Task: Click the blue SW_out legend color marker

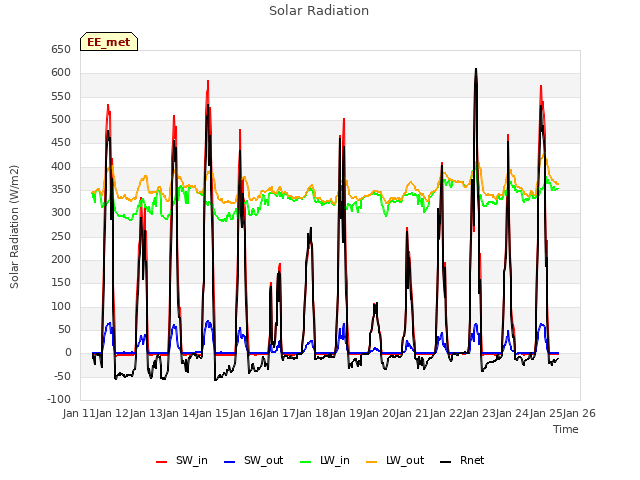Action: tap(230, 462)
